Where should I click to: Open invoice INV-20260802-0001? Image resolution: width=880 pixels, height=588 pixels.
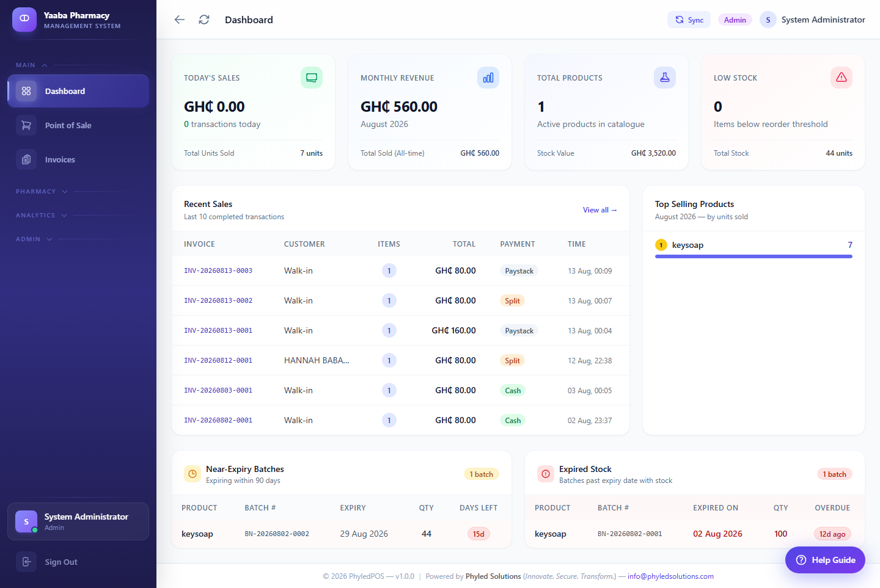click(218, 420)
